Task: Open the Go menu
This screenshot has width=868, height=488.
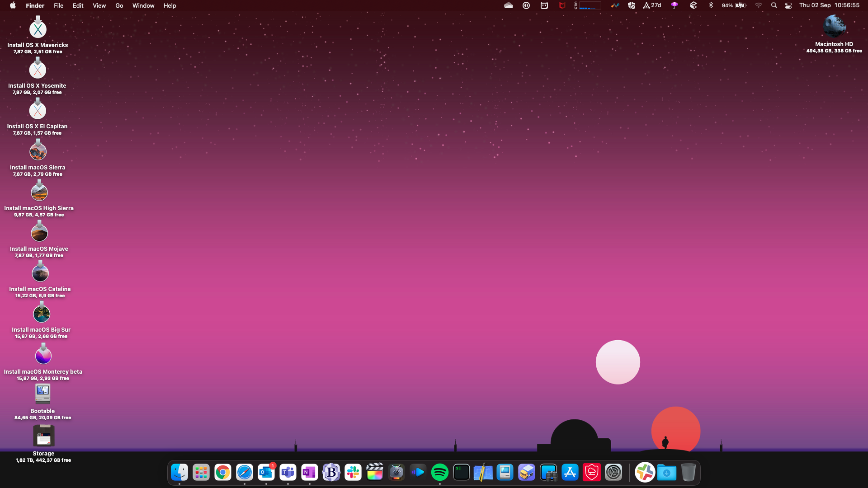Action: [119, 5]
